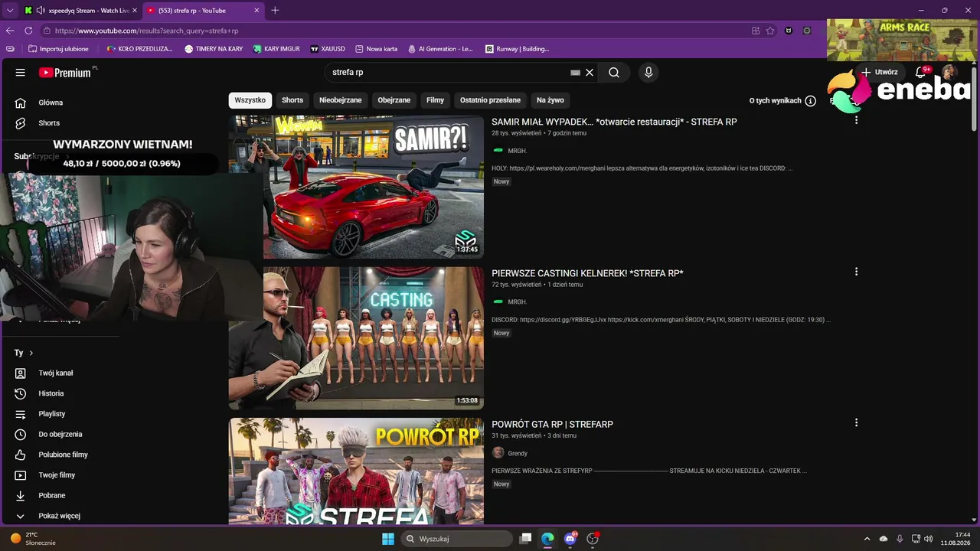980x551 pixels.
Task: Open a new browser tab
Action: 275,10
